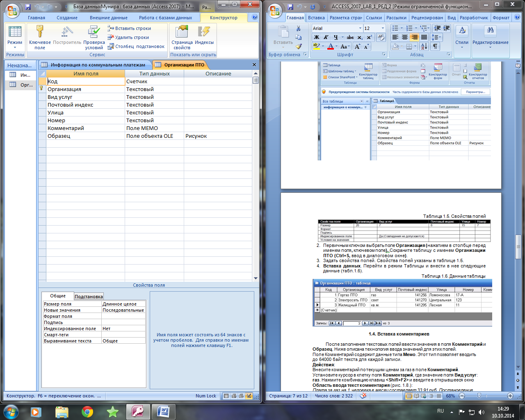The width and height of the screenshot is (525, 420).
Task: Toggle superscript in Word
Action: (369, 37)
